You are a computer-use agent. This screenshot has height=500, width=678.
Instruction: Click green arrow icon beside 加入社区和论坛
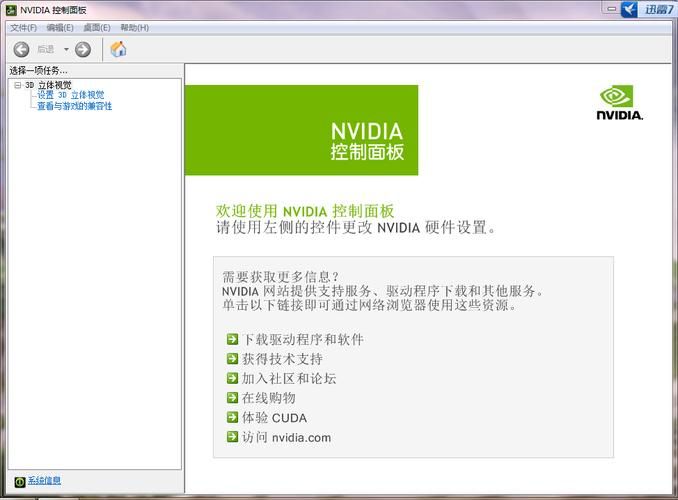point(232,378)
